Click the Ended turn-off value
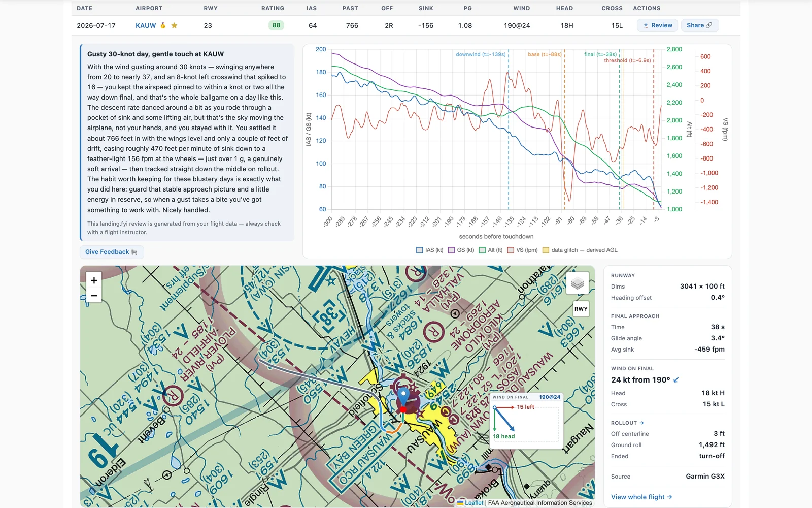Screen dimensions: 812x508 coord(712,456)
